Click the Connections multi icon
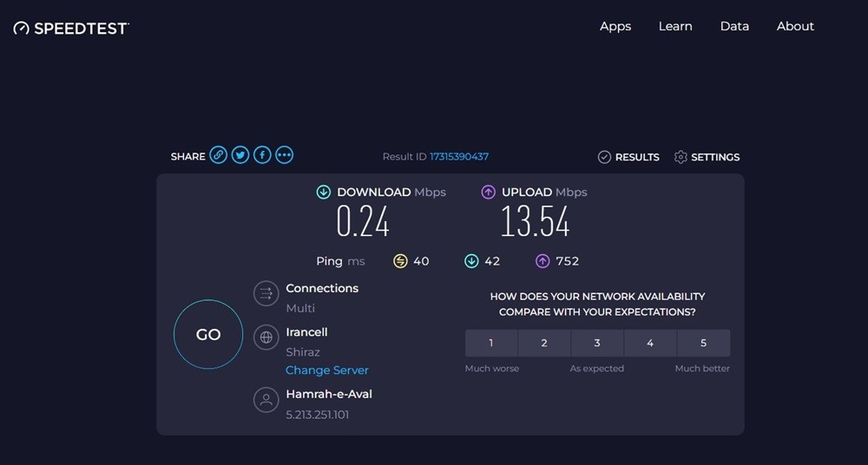The height and width of the screenshot is (465, 868). [x=266, y=293]
